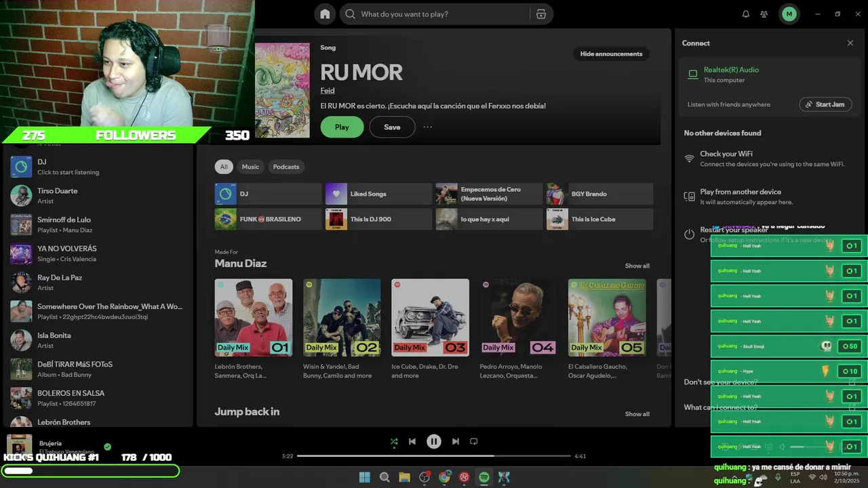Open the Liked Songs tile

tap(378, 194)
